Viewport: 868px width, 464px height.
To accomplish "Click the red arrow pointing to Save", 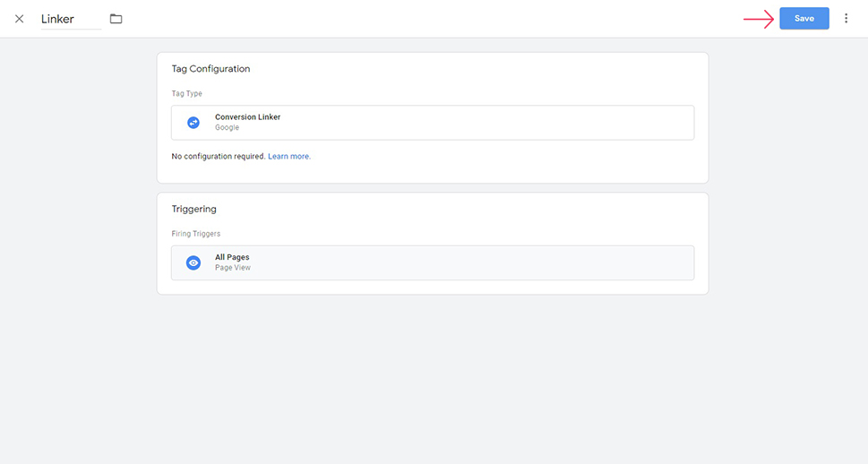I will 759,19.
